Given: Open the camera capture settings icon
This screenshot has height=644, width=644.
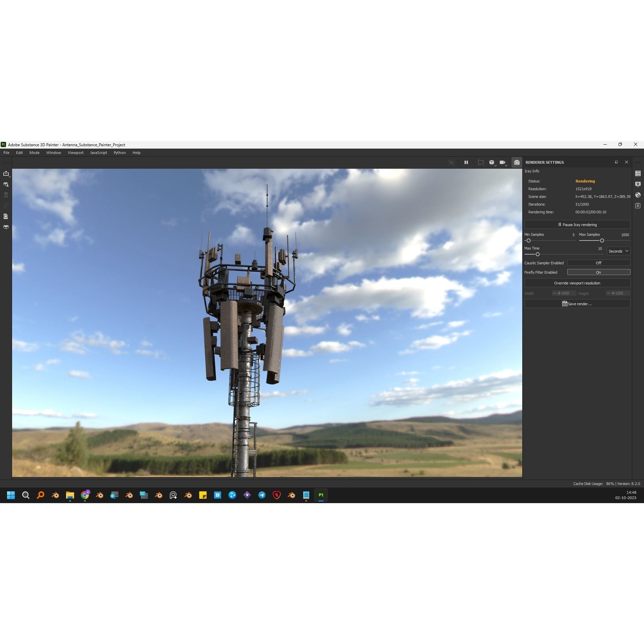Looking at the screenshot, I should (517, 162).
